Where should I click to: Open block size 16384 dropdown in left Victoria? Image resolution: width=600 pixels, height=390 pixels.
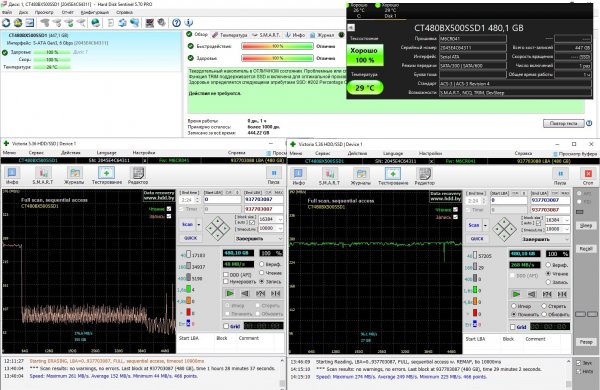[280, 219]
